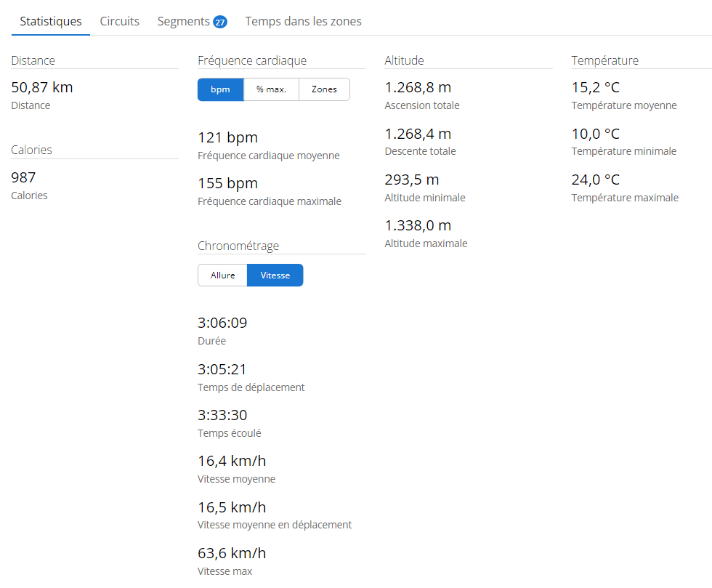The image size is (712, 588).
Task: Select the Vitesse timing option
Action: tap(275, 275)
